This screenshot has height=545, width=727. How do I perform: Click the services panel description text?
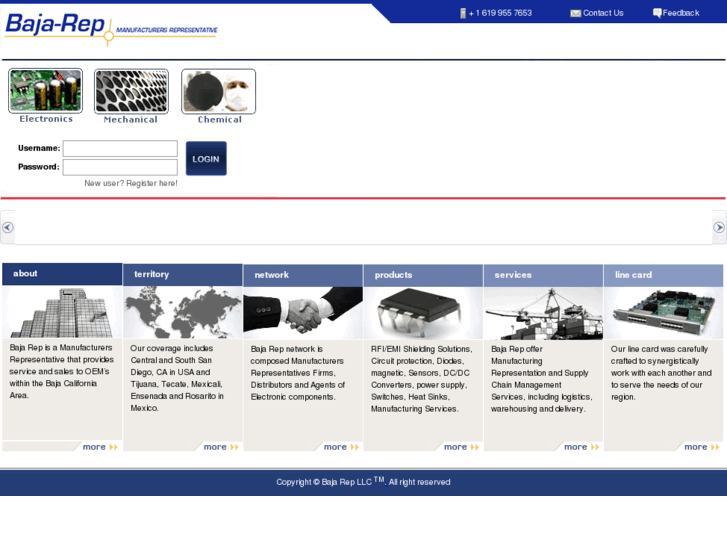[x=541, y=379]
